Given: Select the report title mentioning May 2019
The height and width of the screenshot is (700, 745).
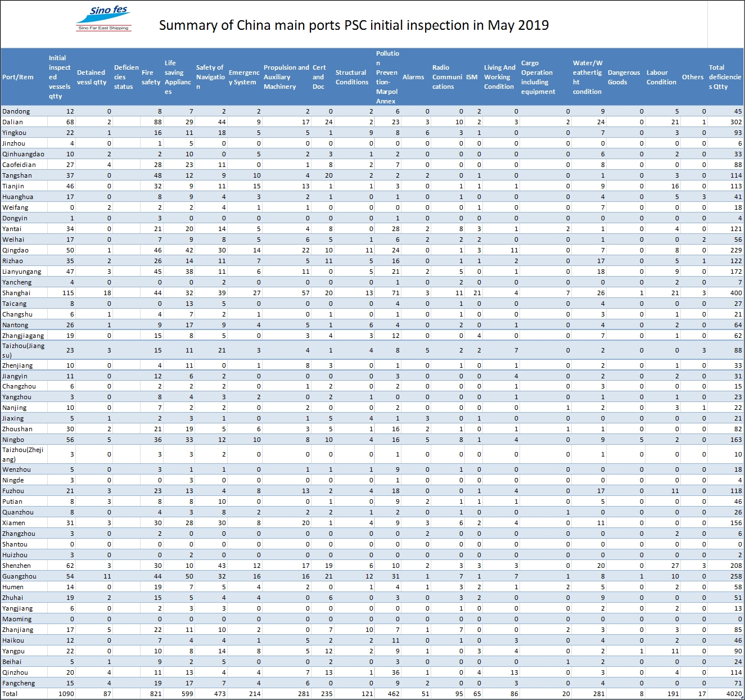Looking at the screenshot, I should 354,25.
